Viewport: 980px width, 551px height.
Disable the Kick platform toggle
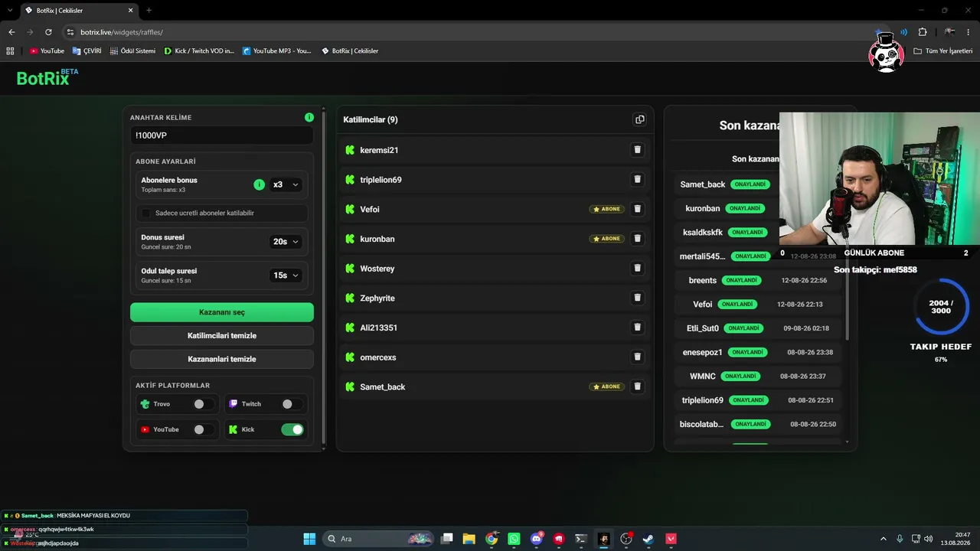292,429
